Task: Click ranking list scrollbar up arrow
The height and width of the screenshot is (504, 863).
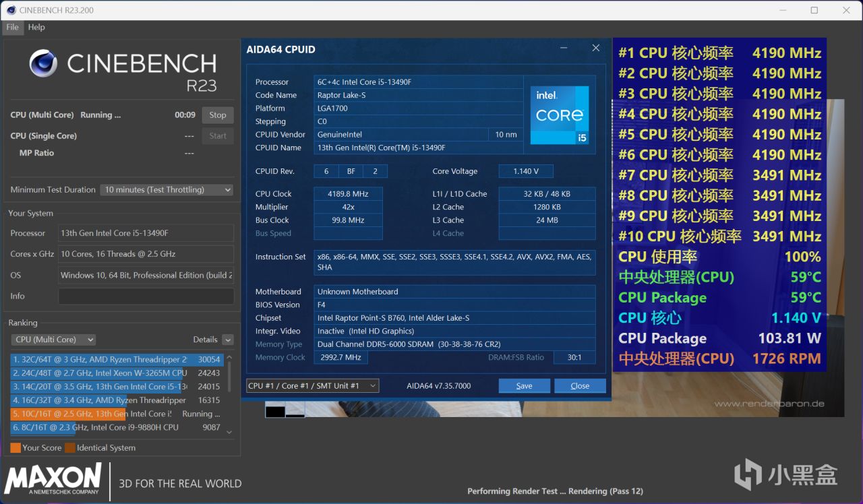Action: (229, 358)
